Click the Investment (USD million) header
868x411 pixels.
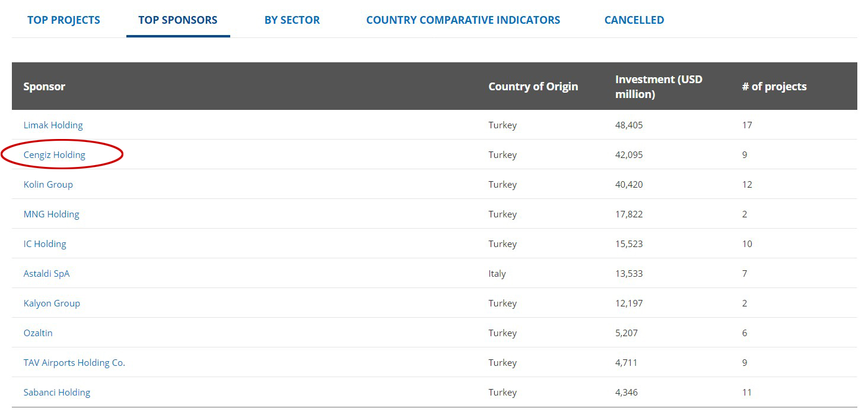(x=659, y=87)
